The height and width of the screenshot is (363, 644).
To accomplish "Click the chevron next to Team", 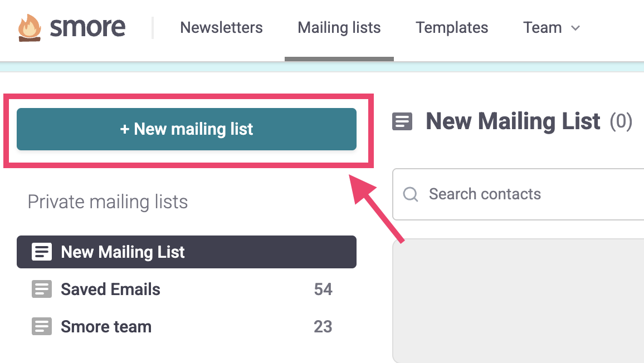I will point(575,28).
